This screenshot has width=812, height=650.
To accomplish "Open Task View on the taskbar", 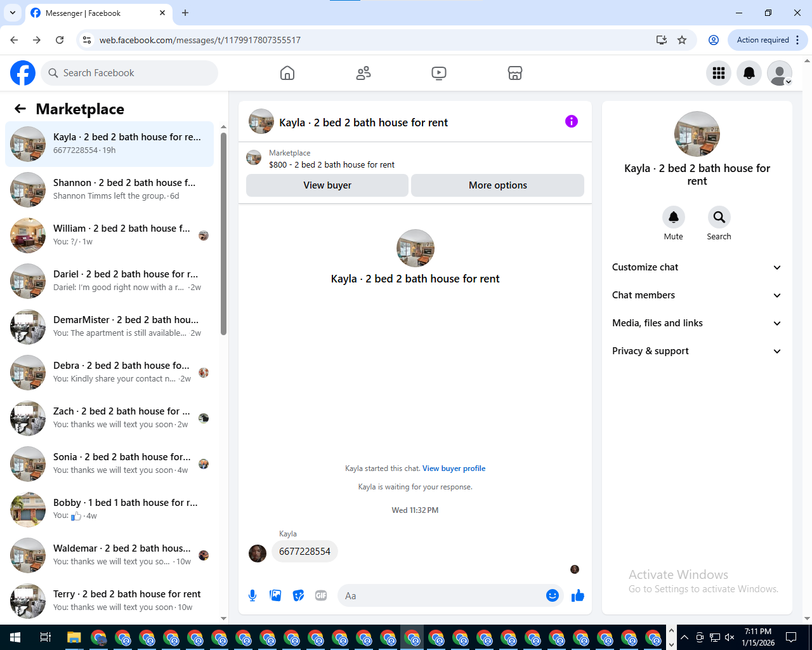I will (x=45, y=637).
